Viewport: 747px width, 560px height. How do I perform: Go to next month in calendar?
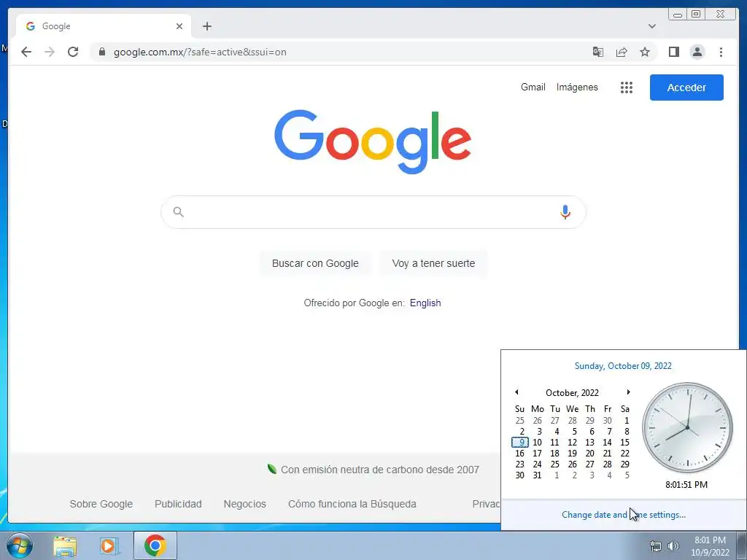628,392
